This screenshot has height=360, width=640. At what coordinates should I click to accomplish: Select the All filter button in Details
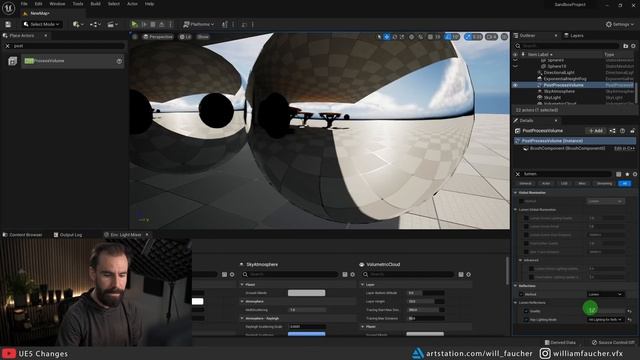(x=624, y=184)
